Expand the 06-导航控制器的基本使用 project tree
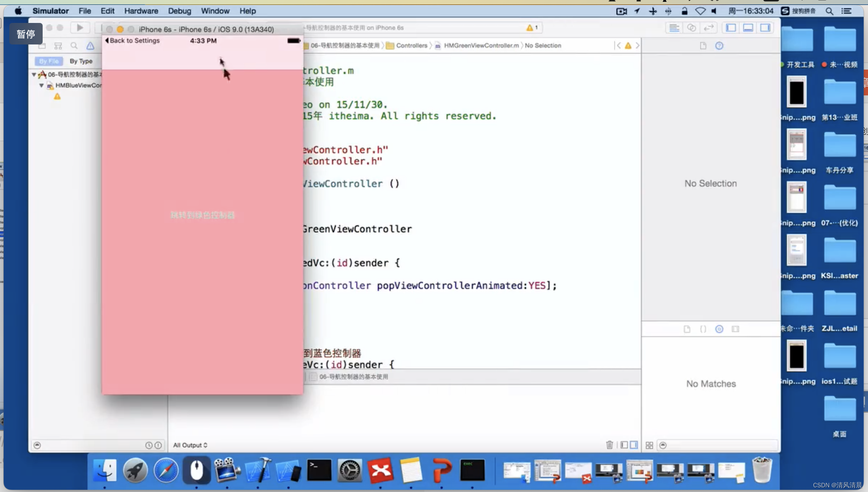 pos(34,74)
